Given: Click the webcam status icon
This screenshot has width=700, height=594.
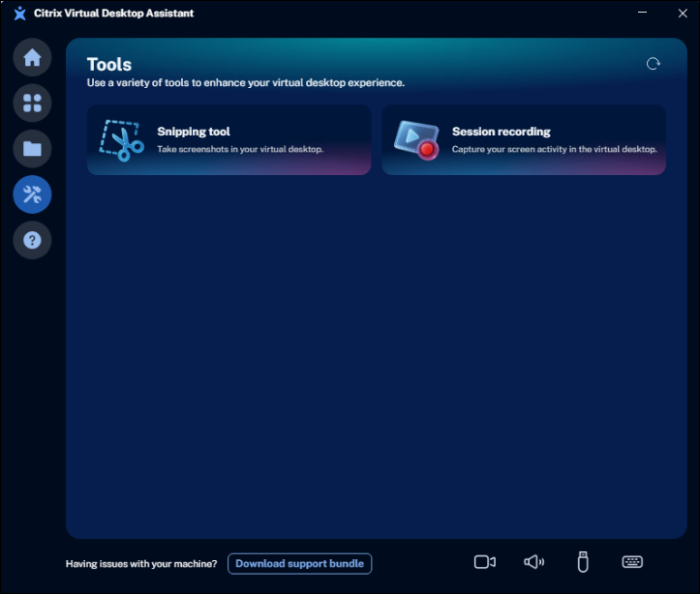Looking at the screenshot, I should pos(485,562).
